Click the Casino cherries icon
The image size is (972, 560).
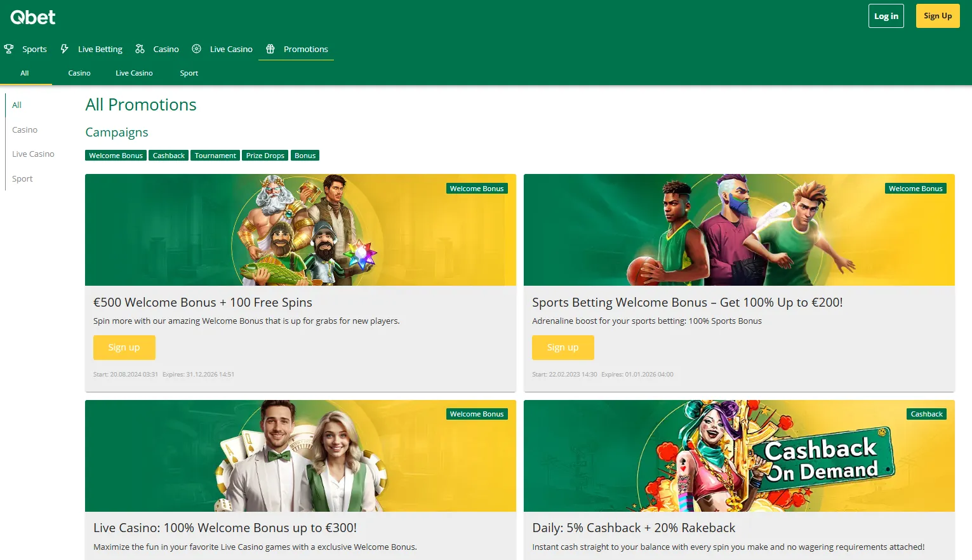[140, 49]
